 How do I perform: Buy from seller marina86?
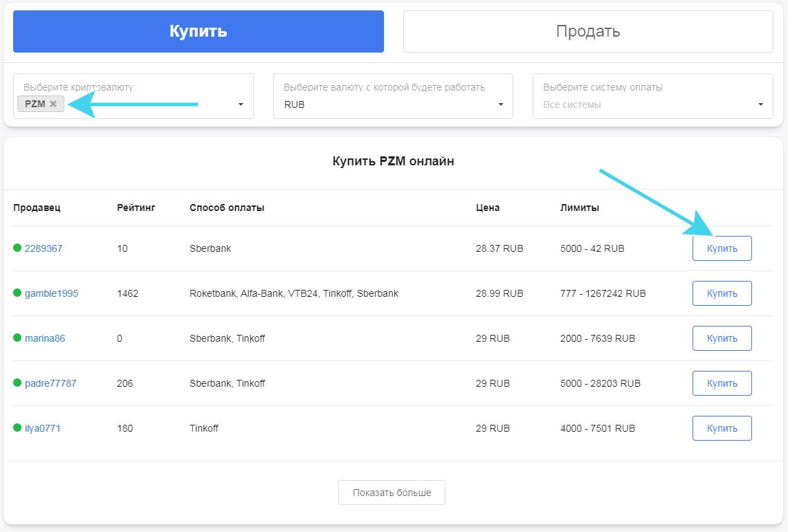[722, 338]
